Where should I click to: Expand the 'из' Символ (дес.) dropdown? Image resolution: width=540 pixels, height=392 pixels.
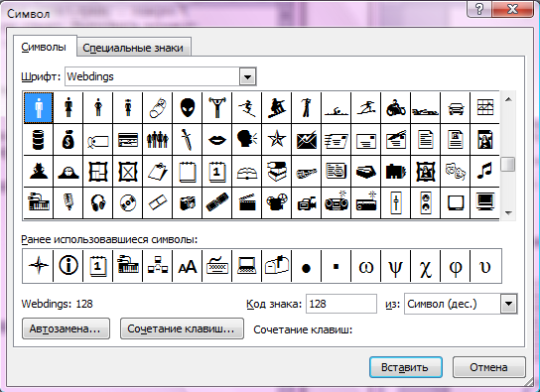(x=508, y=304)
